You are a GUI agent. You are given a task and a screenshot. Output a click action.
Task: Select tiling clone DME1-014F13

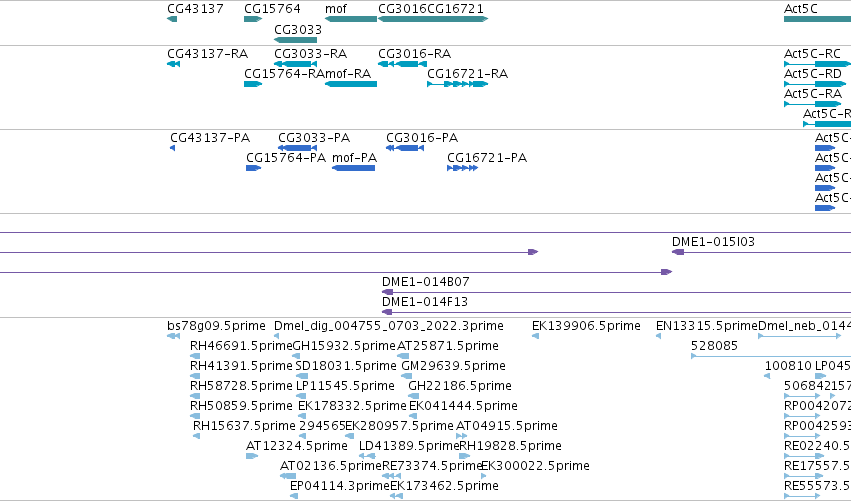[x=617, y=312]
